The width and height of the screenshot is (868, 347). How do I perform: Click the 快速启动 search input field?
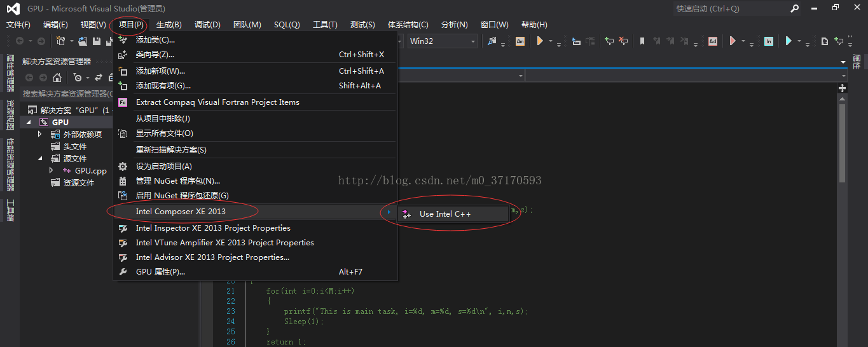point(730,9)
